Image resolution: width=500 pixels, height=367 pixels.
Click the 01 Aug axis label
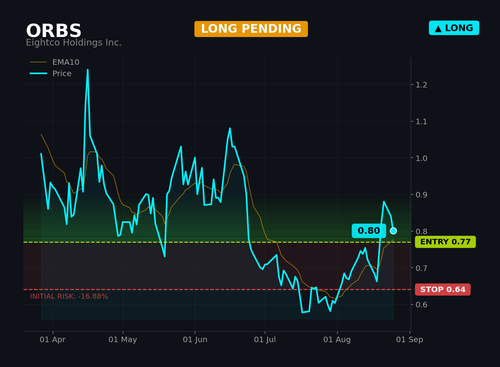[x=337, y=340]
